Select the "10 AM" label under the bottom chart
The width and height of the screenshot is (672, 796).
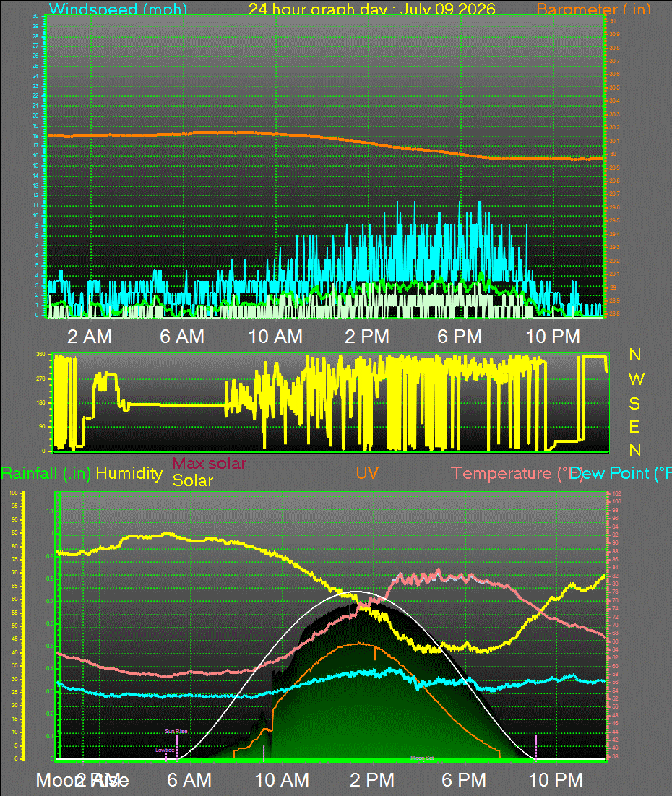[282, 780]
